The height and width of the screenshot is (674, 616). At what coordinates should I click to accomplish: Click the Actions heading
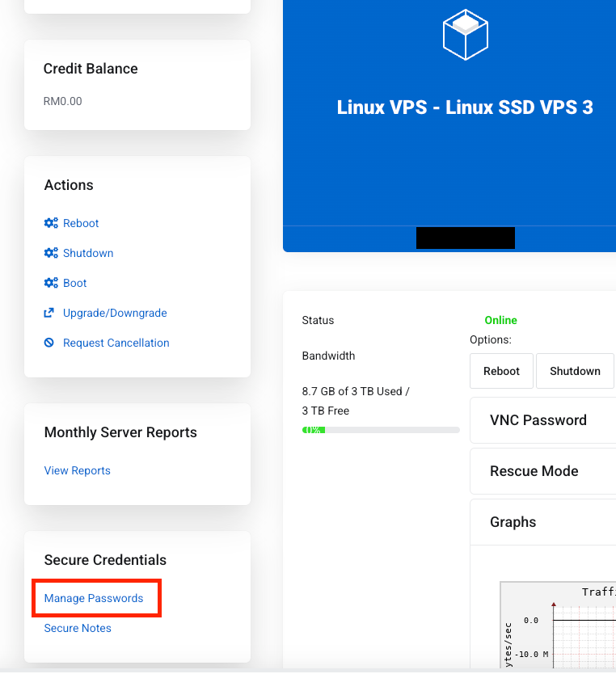coord(69,185)
